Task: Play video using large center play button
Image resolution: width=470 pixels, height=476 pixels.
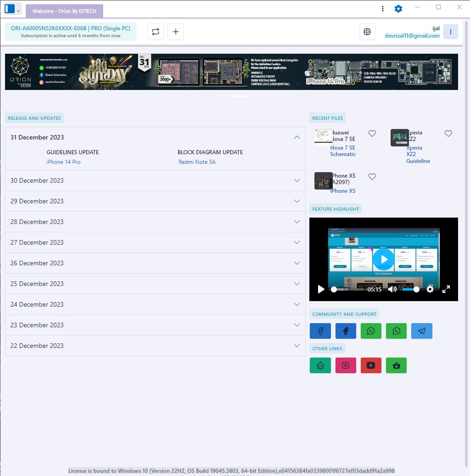Action: (383, 259)
